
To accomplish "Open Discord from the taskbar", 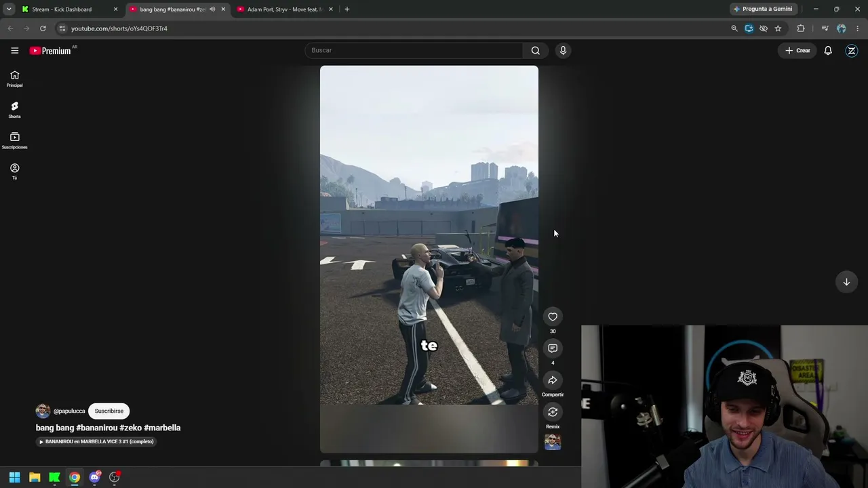I will pos(94,477).
